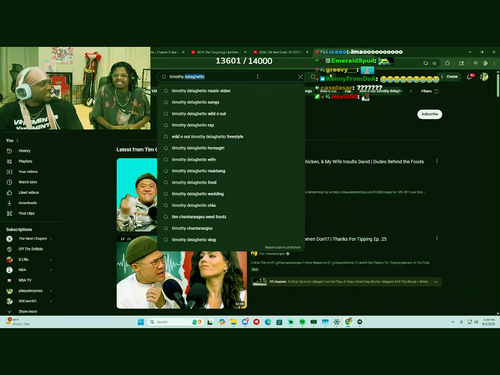
Task: Open YouTube notifications bell
Action: pos(469,77)
